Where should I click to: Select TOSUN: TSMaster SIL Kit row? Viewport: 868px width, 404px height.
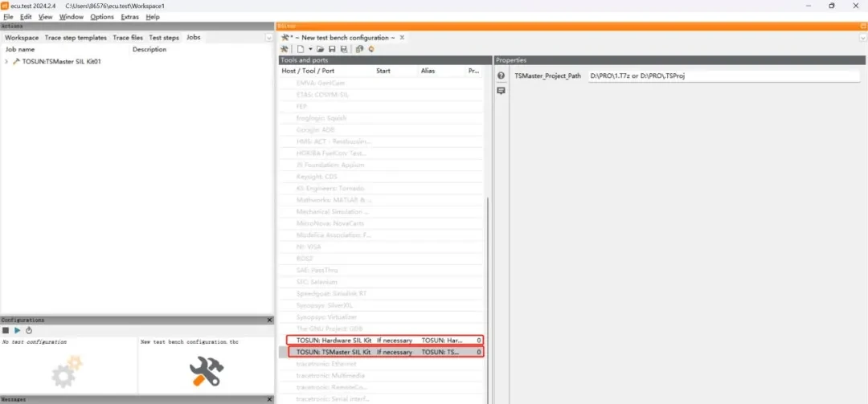tap(386, 352)
